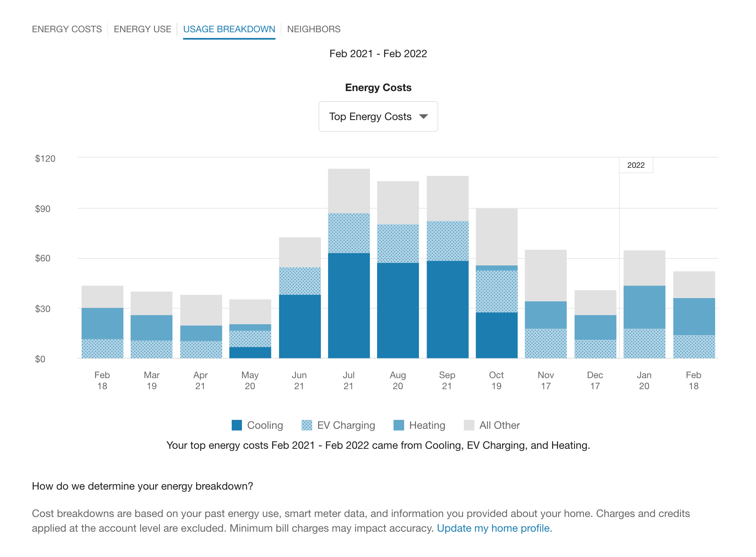The height and width of the screenshot is (557, 756).
Task: Click the All Other legend label
Action: click(x=499, y=425)
